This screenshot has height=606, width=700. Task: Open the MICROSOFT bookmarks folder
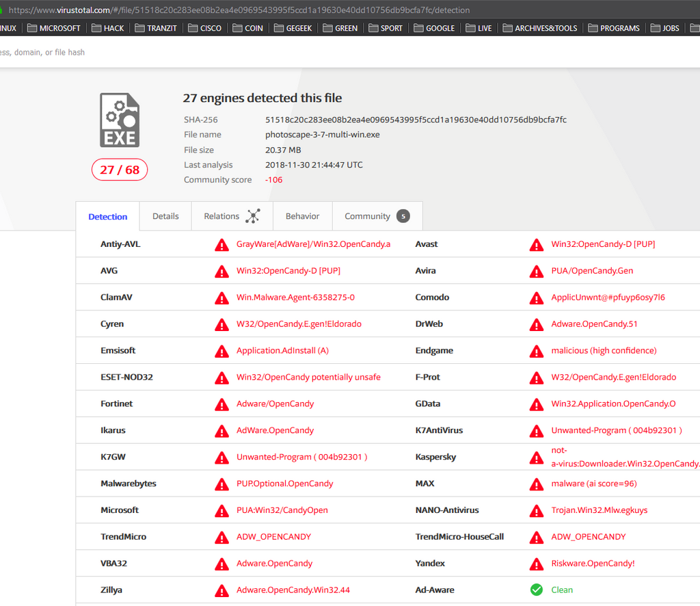[x=54, y=28]
